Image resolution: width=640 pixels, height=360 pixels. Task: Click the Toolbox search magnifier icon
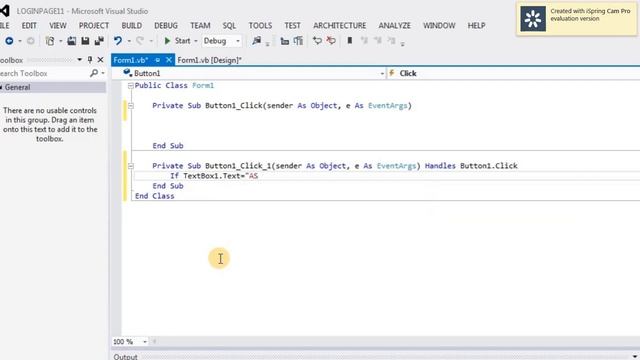point(94,73)
